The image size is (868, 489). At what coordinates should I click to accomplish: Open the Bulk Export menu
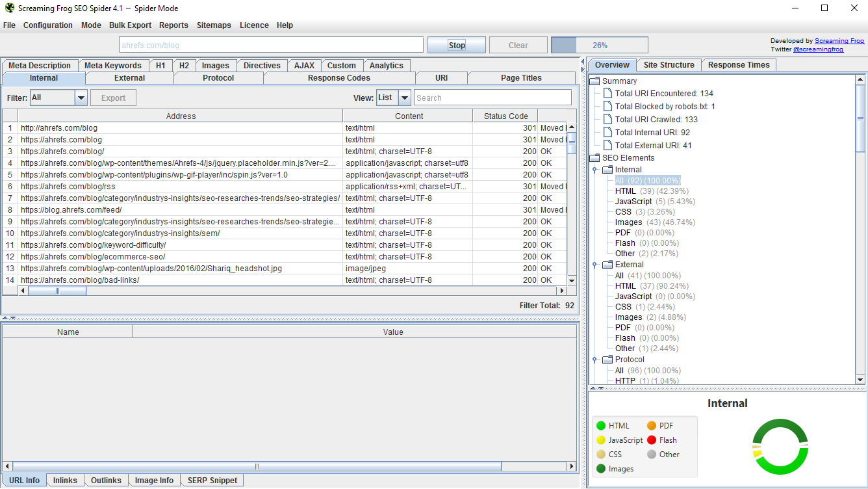[130, 25]
